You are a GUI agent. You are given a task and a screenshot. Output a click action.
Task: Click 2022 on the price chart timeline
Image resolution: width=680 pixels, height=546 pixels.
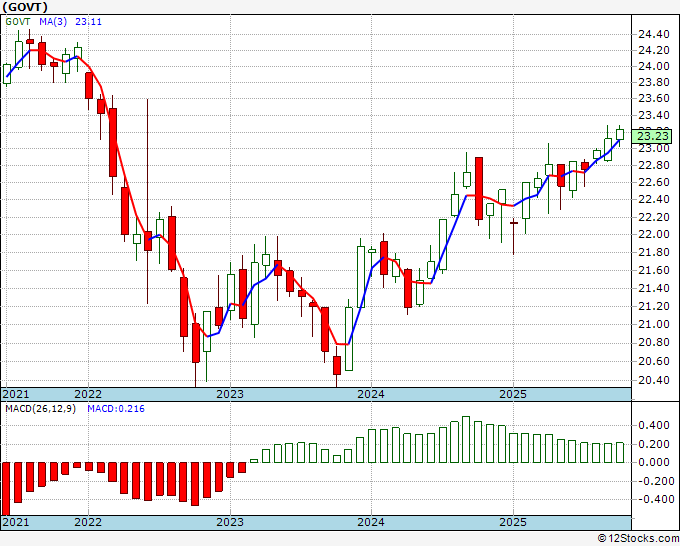point(88,394)
